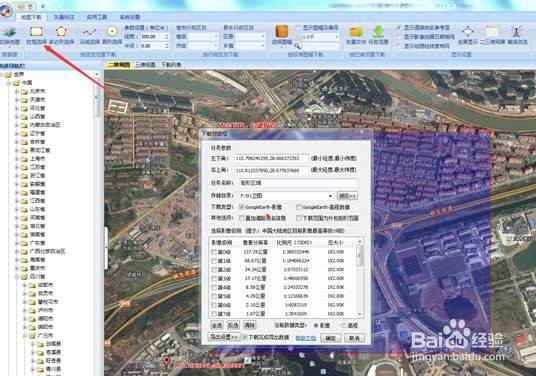Open the 矢量标注 ribbon tab
Image resolution: width=536 pixels, height=376 pixels.
click(64, 17)
